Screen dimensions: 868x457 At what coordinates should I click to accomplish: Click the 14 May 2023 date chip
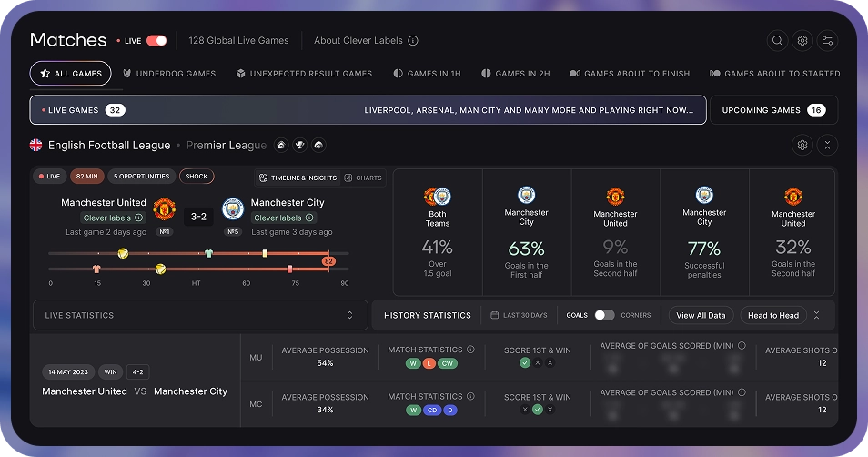point(68,371)
